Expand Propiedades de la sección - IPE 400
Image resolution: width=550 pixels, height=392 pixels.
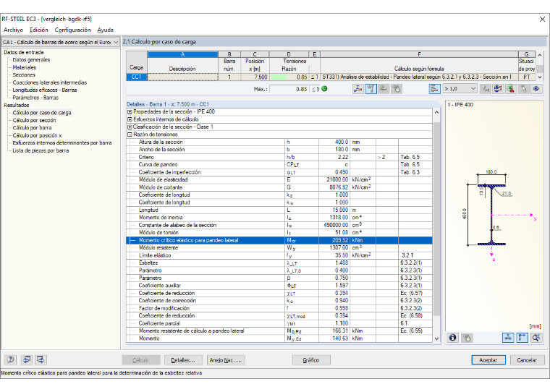tap(130, 112)
